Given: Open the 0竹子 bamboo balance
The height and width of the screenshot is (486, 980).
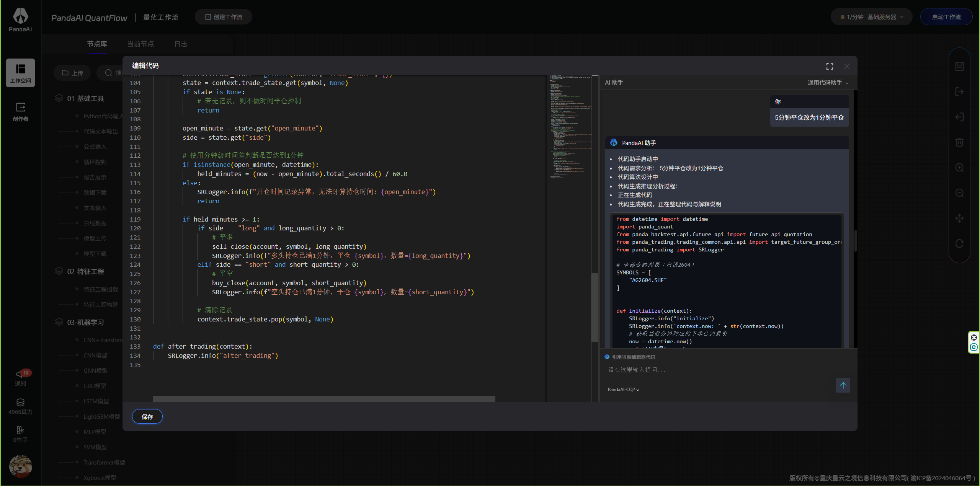Looking at the screenshot, I should click(x=20, y=434).
